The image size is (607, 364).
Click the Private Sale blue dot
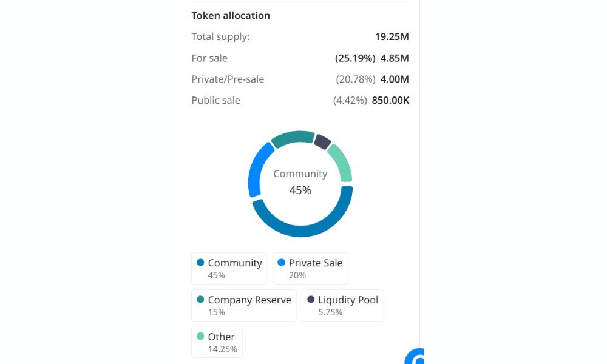click(281, 263)
